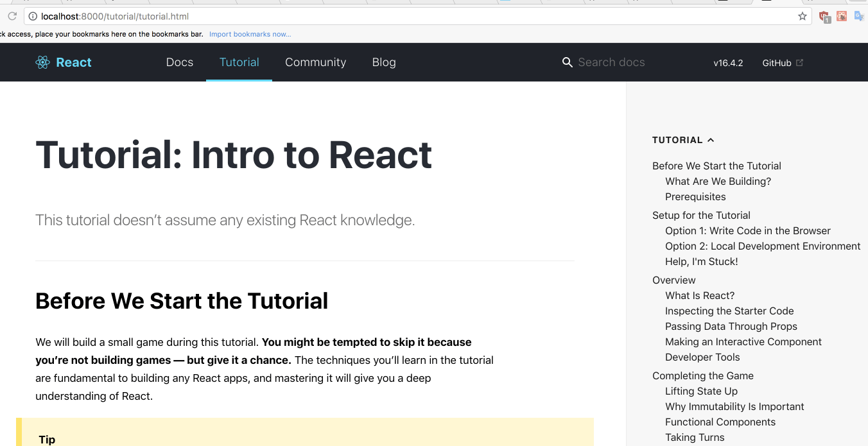Bookmark page with the star icon

click(802, 17)
